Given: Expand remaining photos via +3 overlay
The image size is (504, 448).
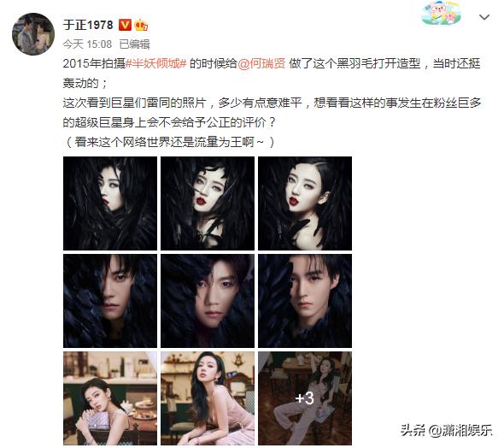Looking at the screenshot, I should (x=305, y=398).
